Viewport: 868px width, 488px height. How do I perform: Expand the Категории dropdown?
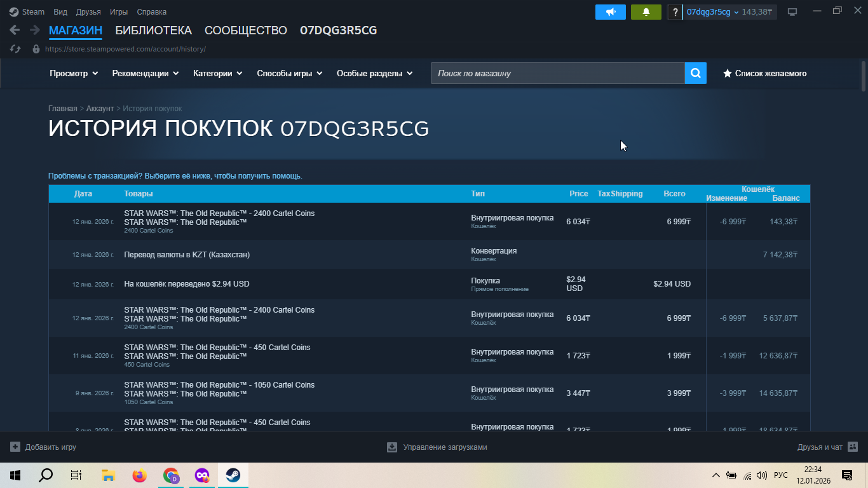218,73
